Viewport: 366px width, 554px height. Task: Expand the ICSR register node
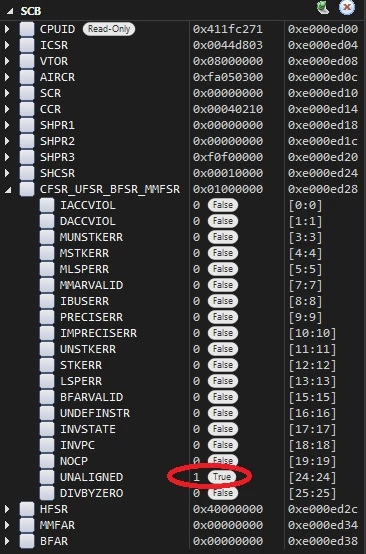7,45
